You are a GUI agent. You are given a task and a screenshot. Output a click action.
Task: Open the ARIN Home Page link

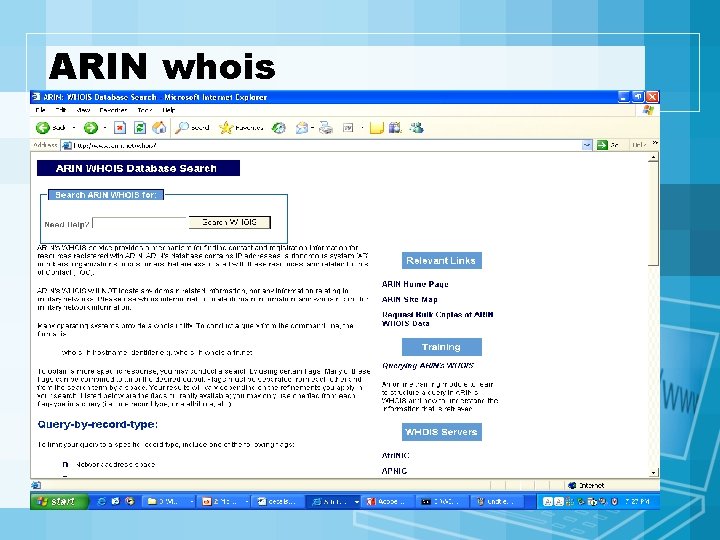(x=415, y=284)
